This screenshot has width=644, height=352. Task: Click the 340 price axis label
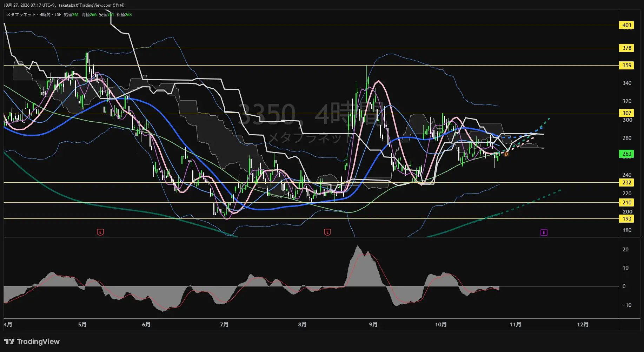627,83
